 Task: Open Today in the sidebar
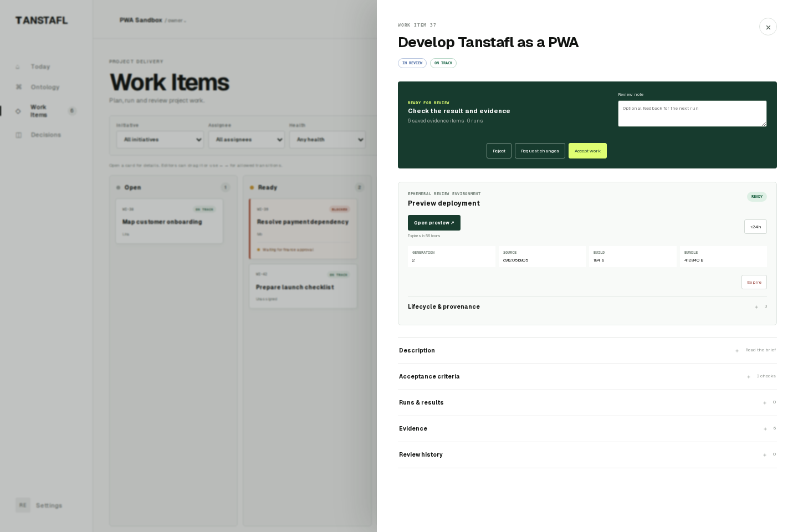tap(40, 66)
